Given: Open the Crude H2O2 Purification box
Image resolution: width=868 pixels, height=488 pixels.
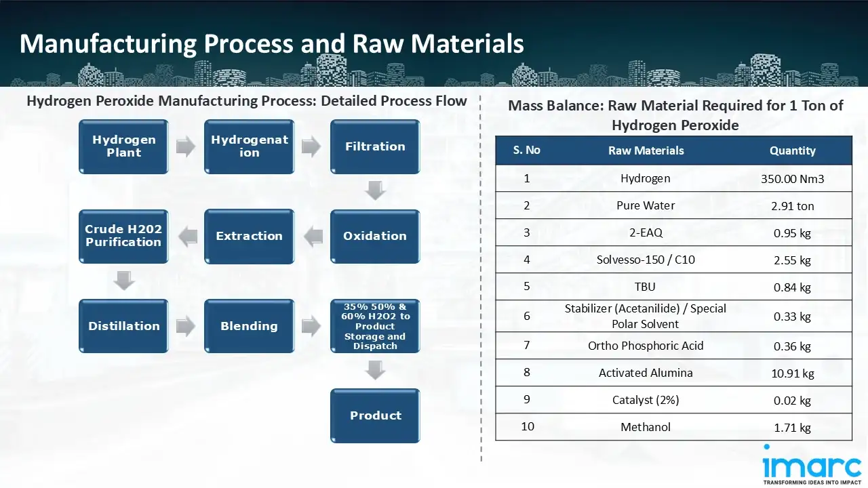Looking at the screenshot, I should pyautogui.click(x=123, y=236).
